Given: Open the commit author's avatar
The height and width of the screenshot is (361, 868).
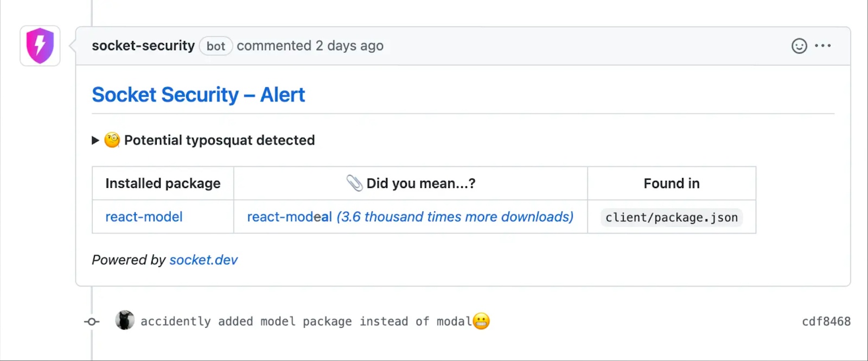Looking at the screenshot, I should click(x=125, y=321).
